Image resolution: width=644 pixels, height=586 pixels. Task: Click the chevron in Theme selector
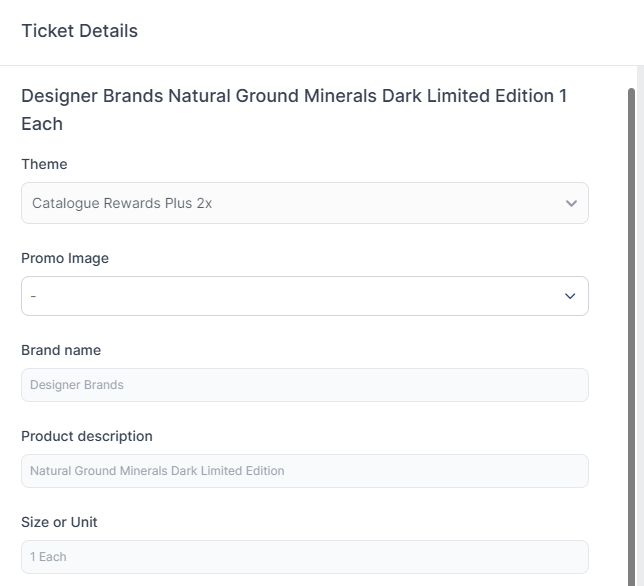[571, 204]
